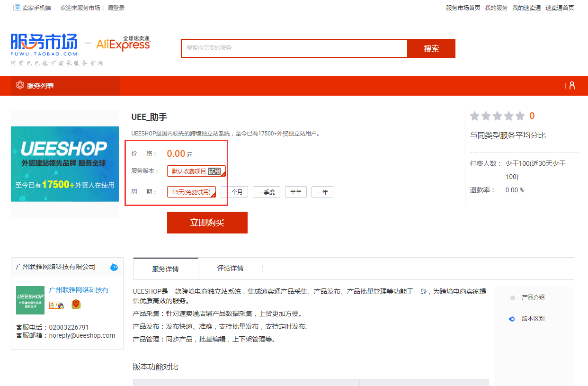Click the 版本功能对比 heading
Screen dimensions: 588x386
coord(156,367)
